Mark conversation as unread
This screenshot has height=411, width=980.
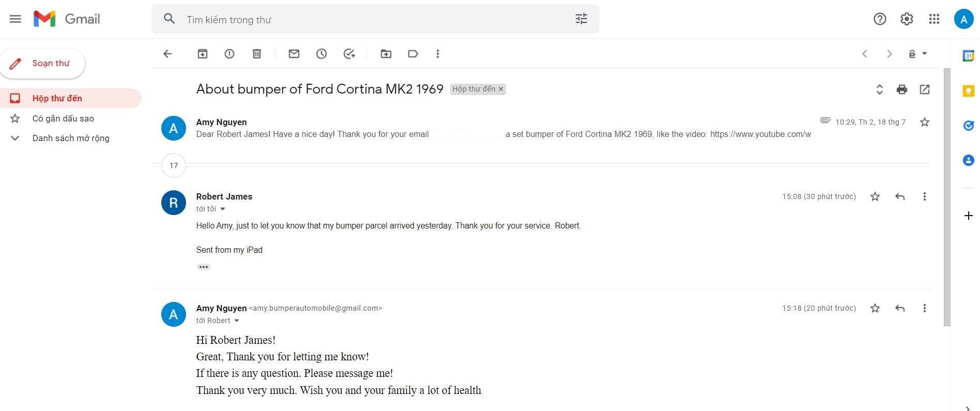click(294, 54)
